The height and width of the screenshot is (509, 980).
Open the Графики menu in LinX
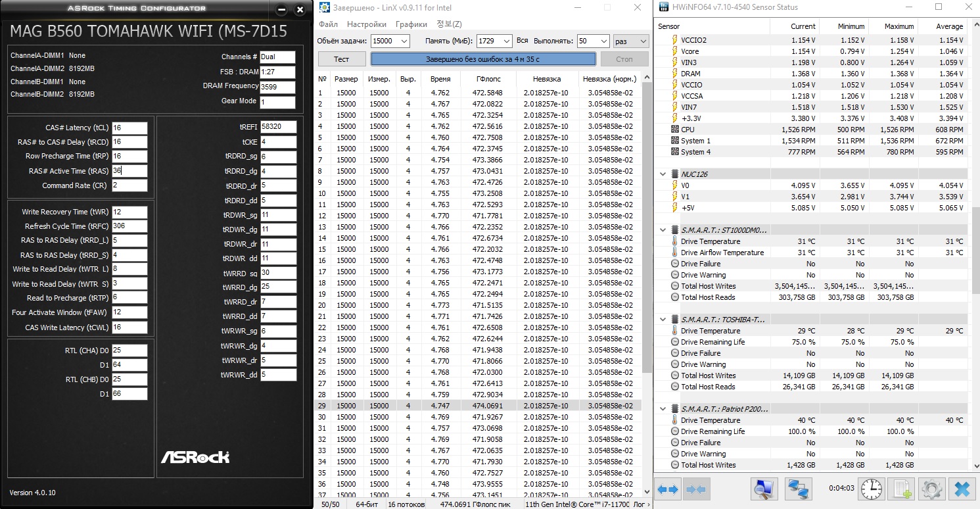[411, 24]
